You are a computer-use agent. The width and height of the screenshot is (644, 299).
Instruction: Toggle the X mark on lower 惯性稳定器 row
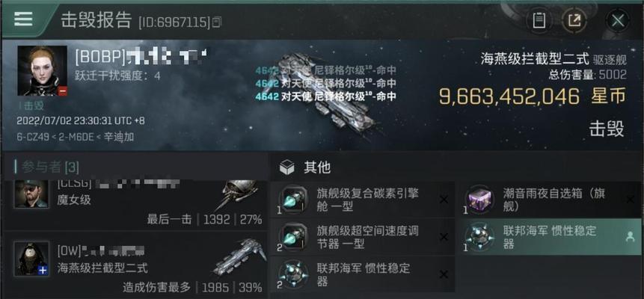(x=444, y=274)
